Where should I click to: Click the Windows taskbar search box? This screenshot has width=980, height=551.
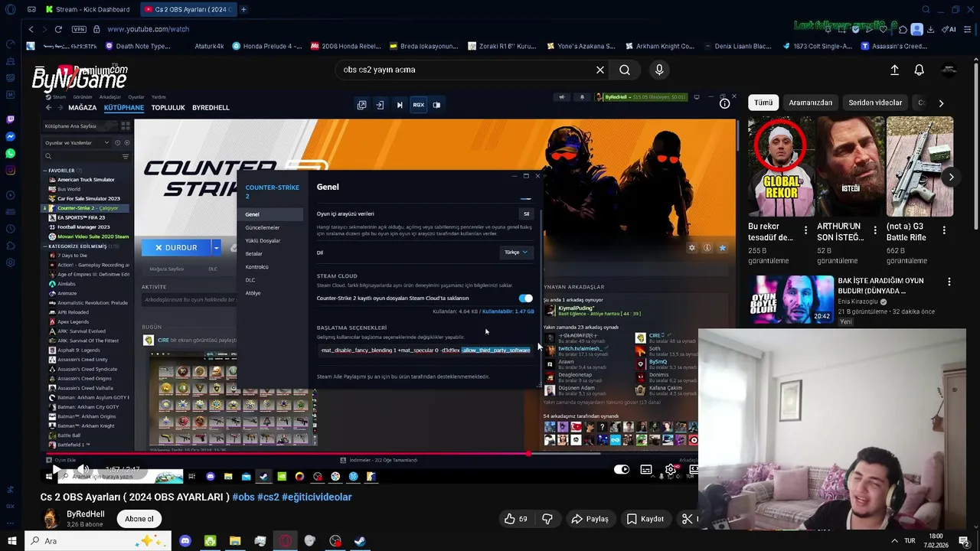[x=98, y=541]
